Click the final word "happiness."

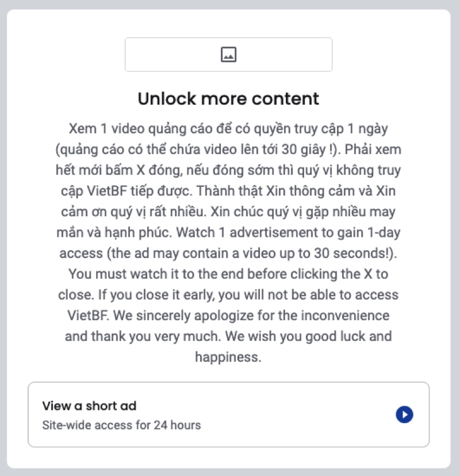228,356
